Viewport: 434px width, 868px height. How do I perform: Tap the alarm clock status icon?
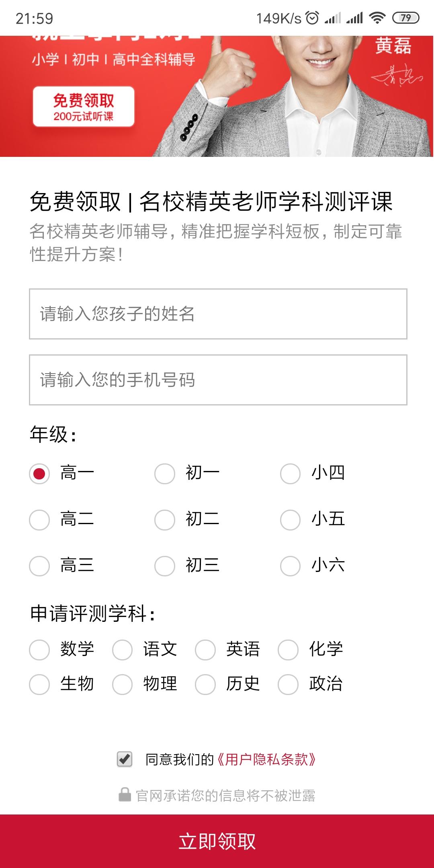point(312,18)
